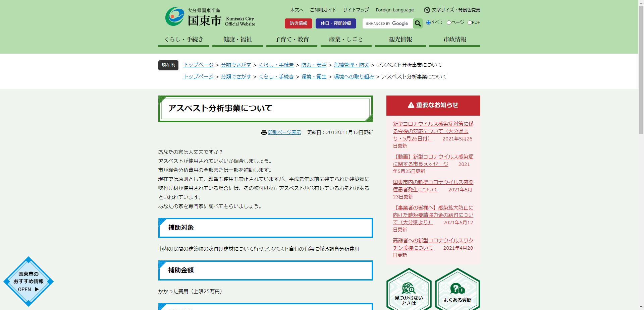This screenshot has width=644, height=310.
Task: Select the PDF search radio button
Action: click(469, 22)
